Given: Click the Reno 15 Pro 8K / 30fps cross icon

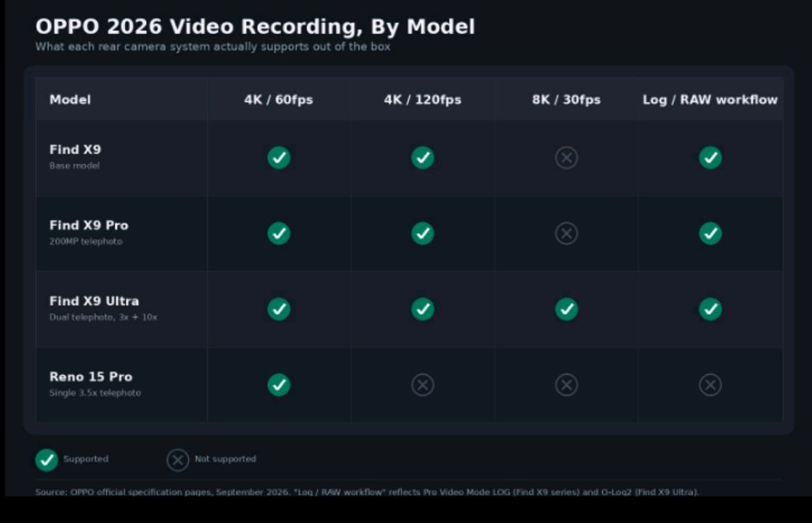Looking at the screenshot, I should click(567, 385).
